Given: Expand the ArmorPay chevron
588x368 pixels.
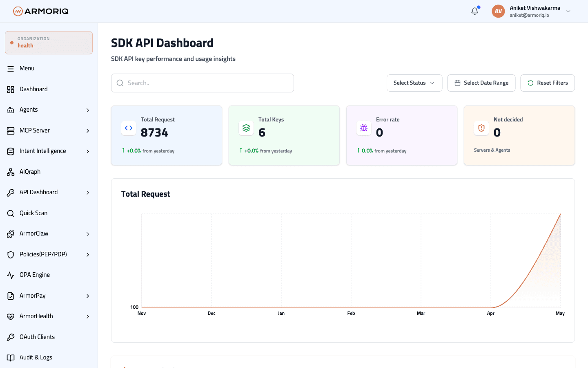Looking at the screenshot, I should point(88,296).
